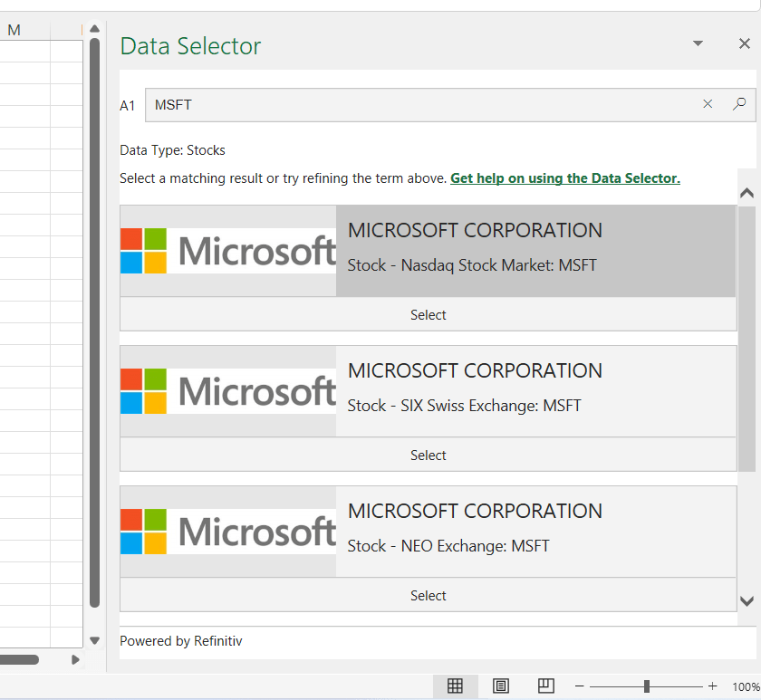Click the A1 cell reference label

pos(128,105)
